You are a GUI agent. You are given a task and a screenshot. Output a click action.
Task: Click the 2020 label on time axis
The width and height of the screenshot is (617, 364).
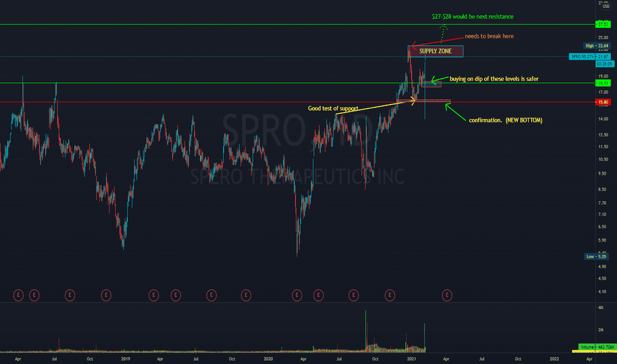tap(268, 359)
